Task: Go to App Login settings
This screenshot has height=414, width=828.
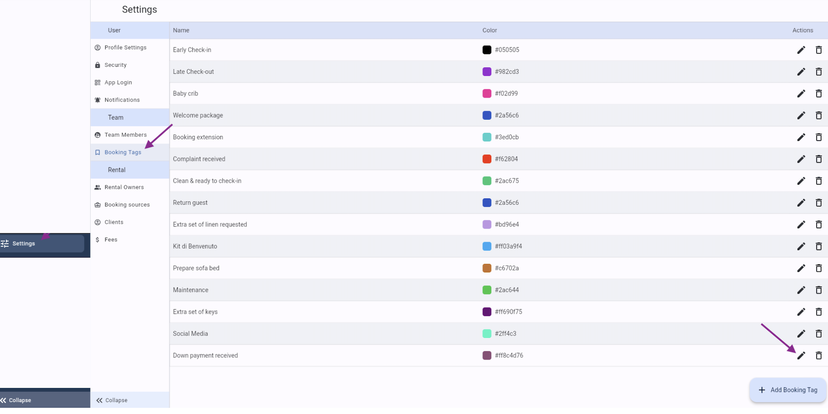Action: 130,82
